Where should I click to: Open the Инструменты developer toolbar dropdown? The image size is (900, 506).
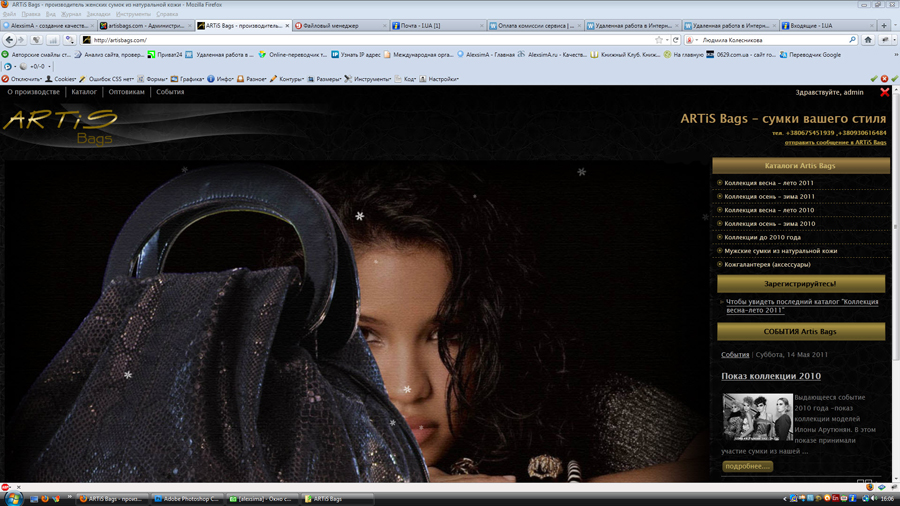tap(368, 79)
